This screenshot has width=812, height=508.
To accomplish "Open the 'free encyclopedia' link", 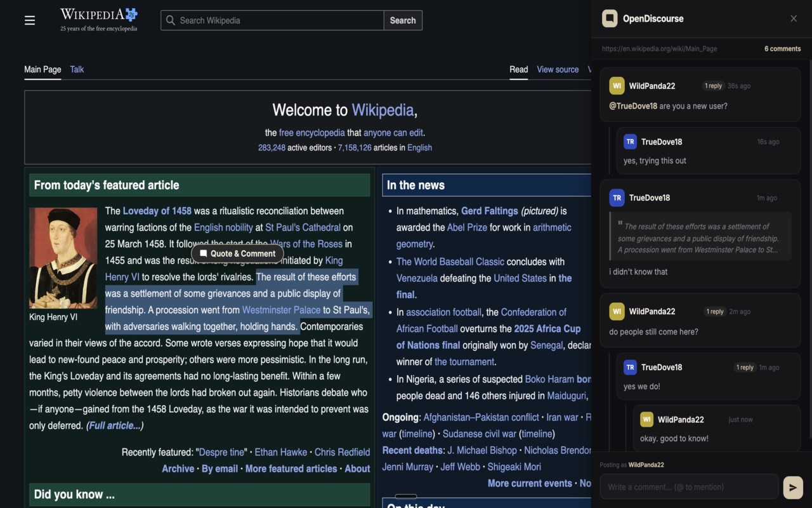I will tap(311, 133).
